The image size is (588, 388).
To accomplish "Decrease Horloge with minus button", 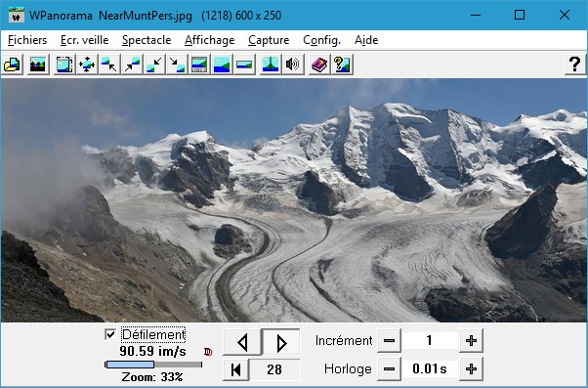I will [x=389, y=368].
